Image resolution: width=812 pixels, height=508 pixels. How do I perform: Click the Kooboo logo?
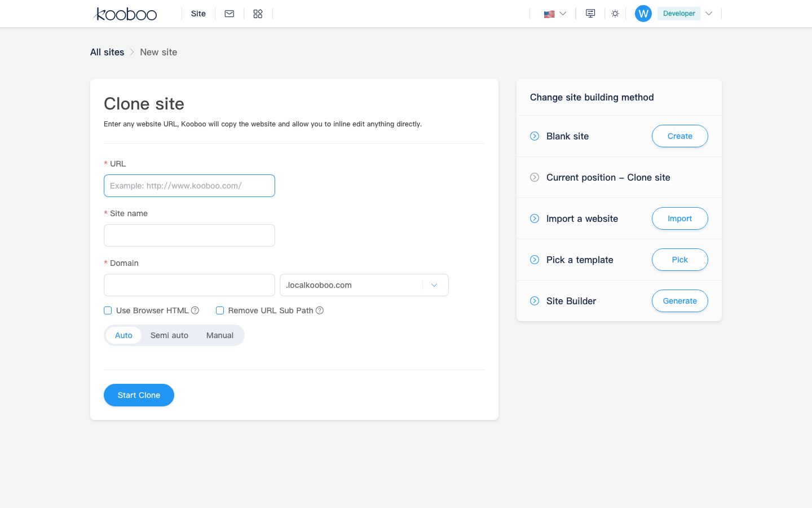[125, 14]
